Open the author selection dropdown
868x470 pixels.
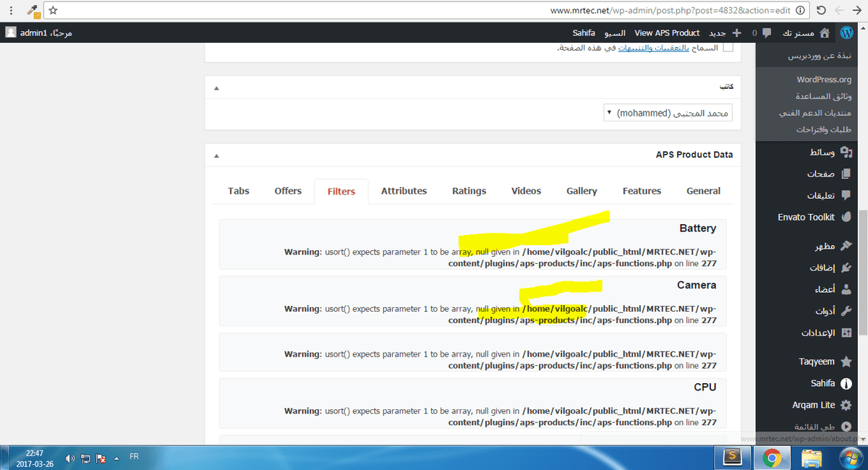click(668, 114)
